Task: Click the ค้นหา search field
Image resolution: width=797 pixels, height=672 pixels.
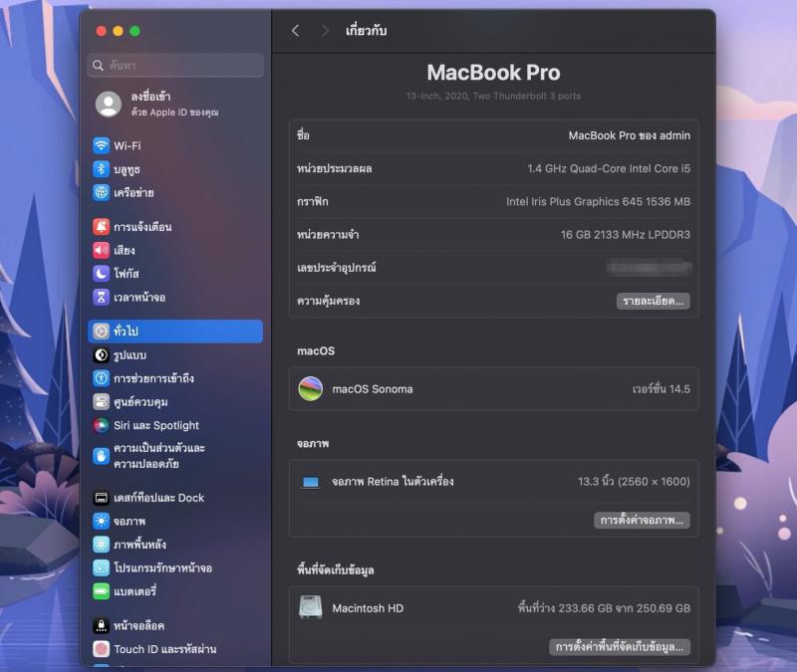Action: [175, 66]
